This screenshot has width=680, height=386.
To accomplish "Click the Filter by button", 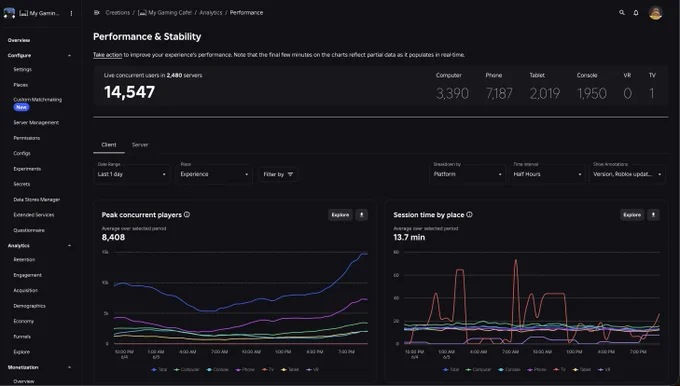I will (x=278, y=174).
